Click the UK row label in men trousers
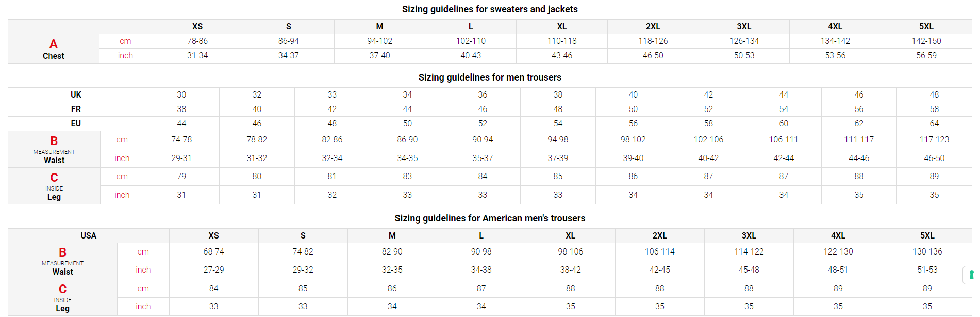 (x=76, y=95)
